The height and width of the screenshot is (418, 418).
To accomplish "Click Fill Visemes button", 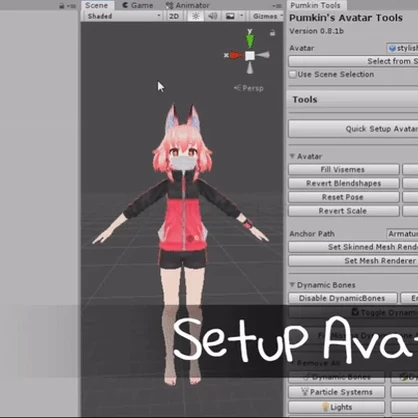I will (x=343, y=169).
